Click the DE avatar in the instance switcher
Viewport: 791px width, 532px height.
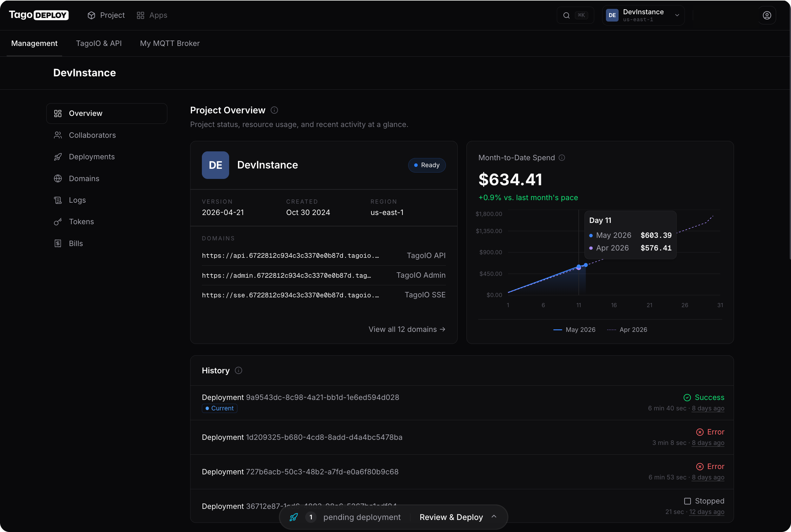(612, 15)
